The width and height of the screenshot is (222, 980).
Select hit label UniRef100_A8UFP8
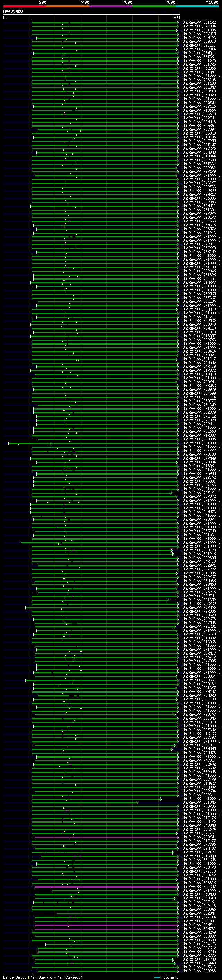coord(199,868)
